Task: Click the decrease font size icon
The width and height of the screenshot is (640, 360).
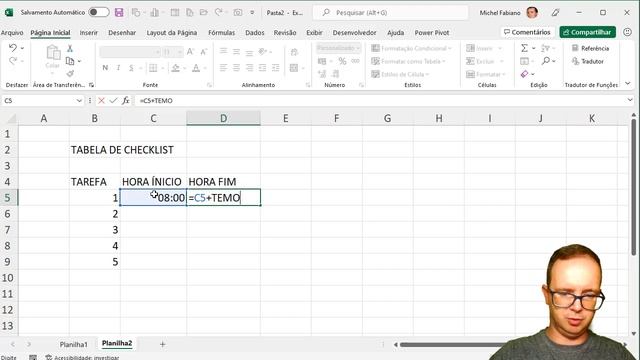Action: pyautogui.click(x=204, y=51)
